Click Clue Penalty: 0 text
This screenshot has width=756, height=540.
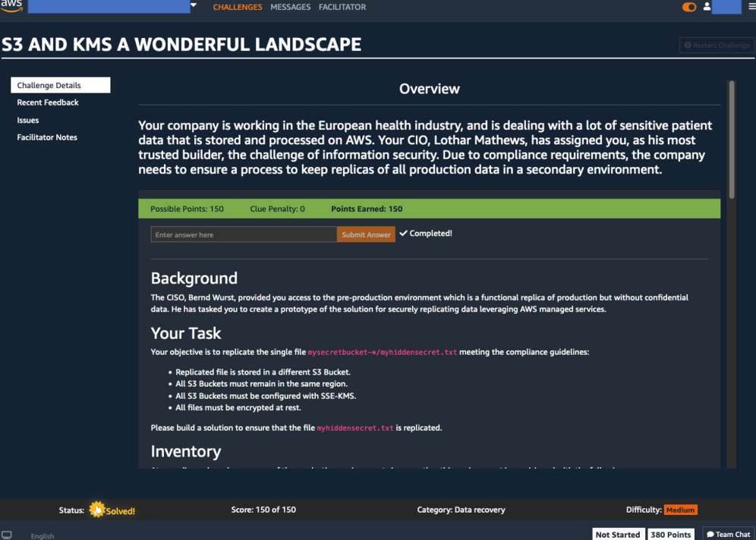(277, 209)
